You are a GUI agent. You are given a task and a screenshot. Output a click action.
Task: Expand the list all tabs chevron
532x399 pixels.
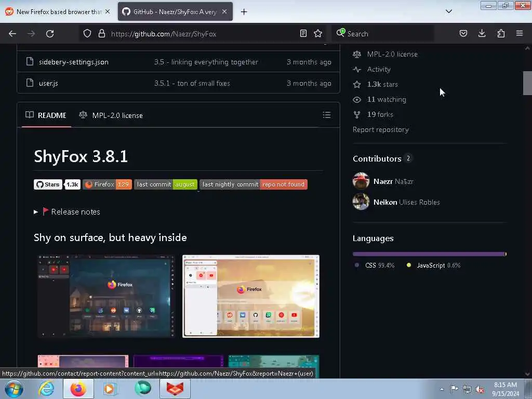click(x=448, y=11)
